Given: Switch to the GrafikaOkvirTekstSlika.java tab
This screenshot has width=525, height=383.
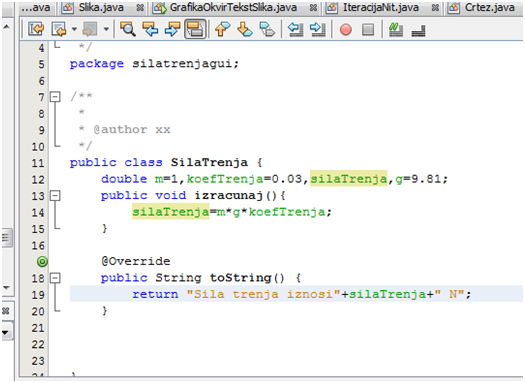Looking at the screenshot, I should [x=233, y=7].
